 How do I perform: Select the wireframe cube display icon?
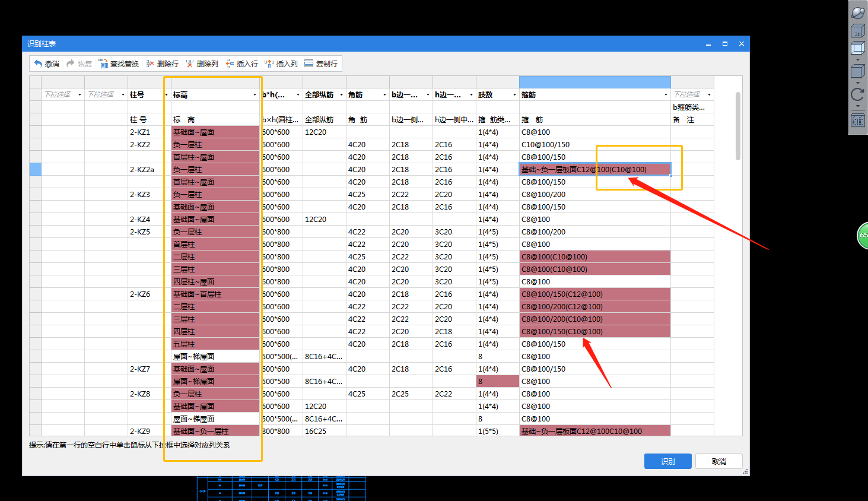tap(858, 49)
